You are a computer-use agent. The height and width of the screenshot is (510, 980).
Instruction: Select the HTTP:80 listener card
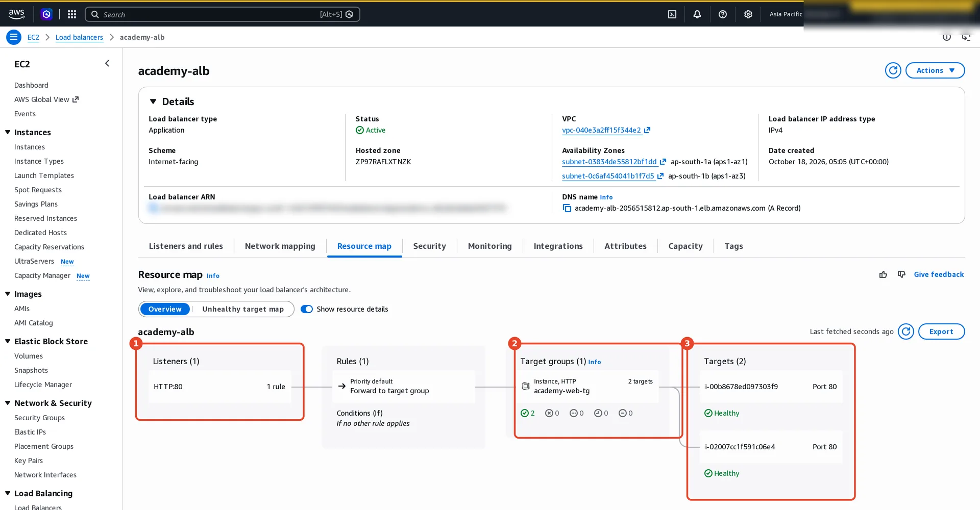(x=219, y=387)
